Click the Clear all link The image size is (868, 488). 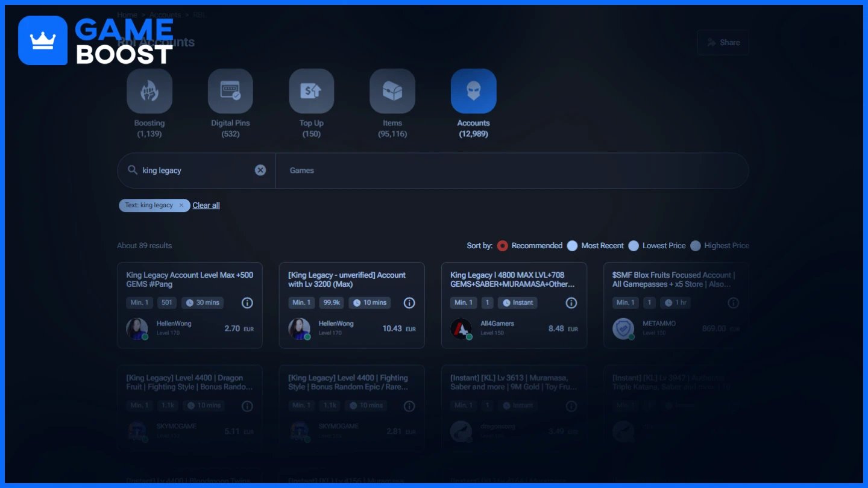click(206, 205)
